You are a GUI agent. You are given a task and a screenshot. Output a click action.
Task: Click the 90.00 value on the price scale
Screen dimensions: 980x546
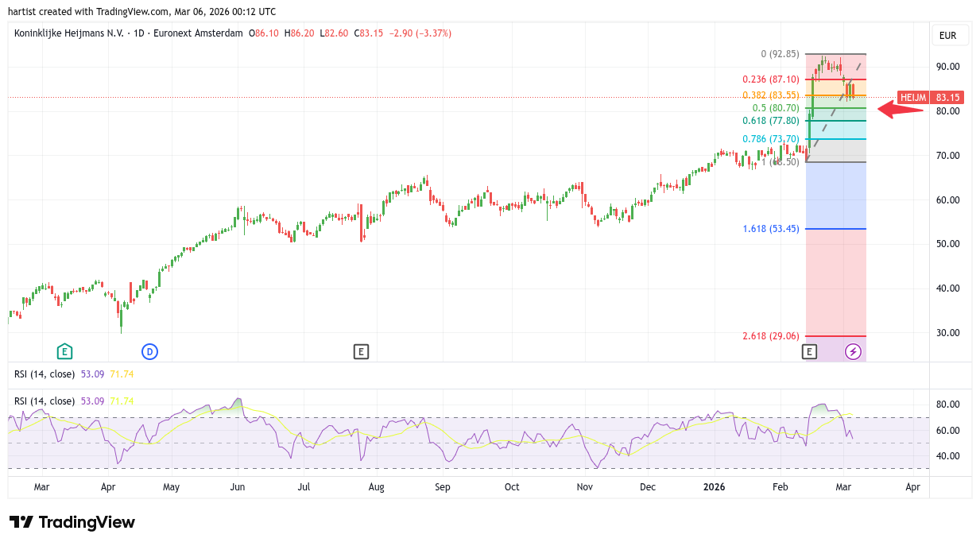[x=947, y=67]
